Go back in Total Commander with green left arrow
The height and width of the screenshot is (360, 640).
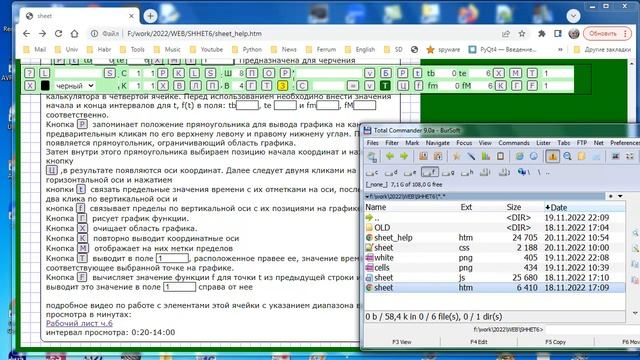tap(390, 156)
